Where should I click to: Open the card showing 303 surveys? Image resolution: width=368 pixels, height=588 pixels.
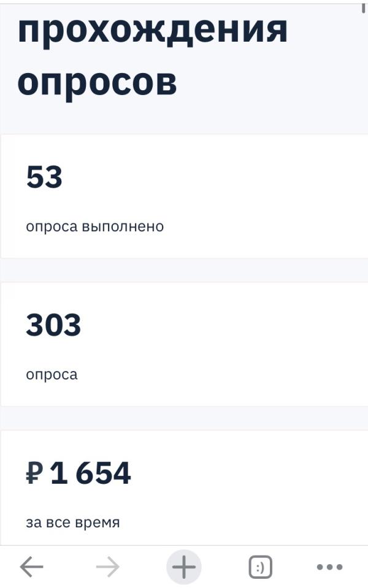click(x=184, y=344)
